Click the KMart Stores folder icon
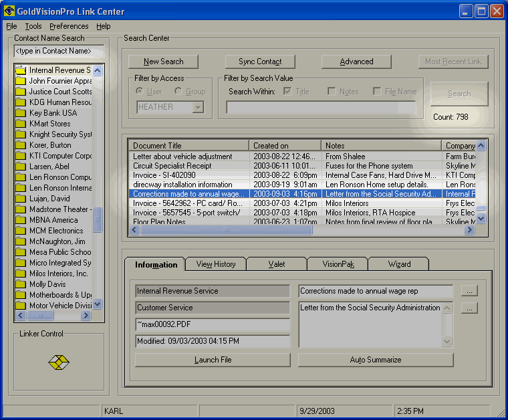Viewport: 508px width, 420px height. pos(21,124)
